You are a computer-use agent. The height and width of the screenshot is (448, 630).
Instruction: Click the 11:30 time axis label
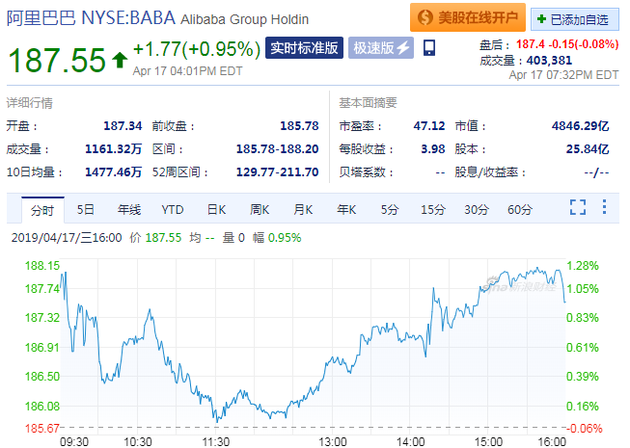coord(216,442)
